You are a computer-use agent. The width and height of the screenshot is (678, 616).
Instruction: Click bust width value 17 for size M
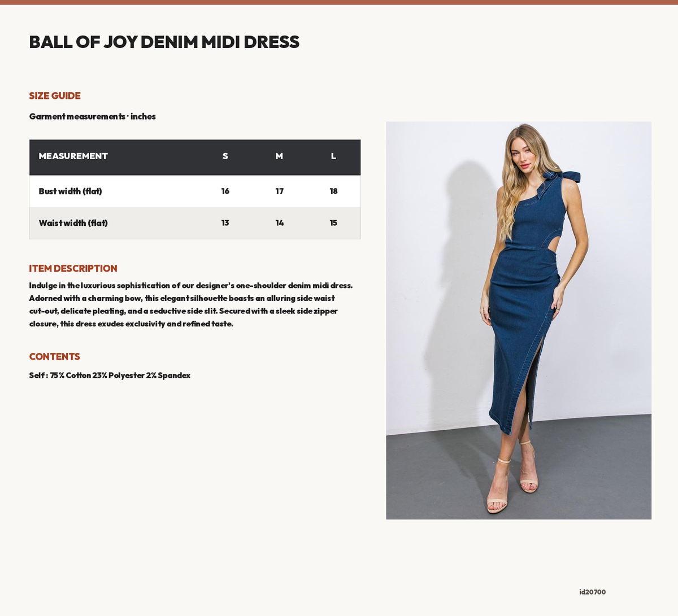tap(279, 191)
